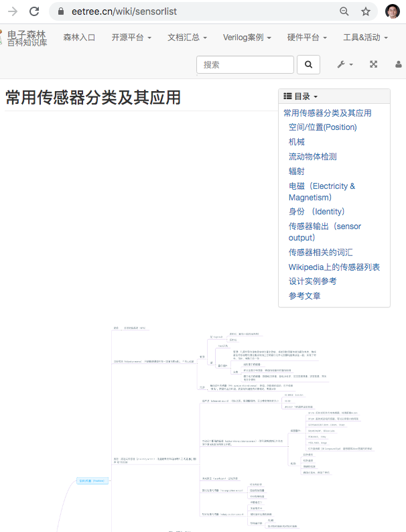Jump to 身份 (Identity) section
Image resolution: width=406 pixels, height=532 pixels.
(316, 212)
